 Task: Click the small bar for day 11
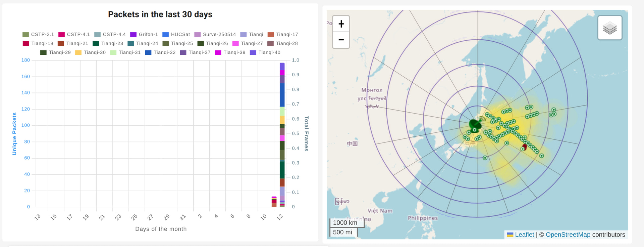[274, 202]
